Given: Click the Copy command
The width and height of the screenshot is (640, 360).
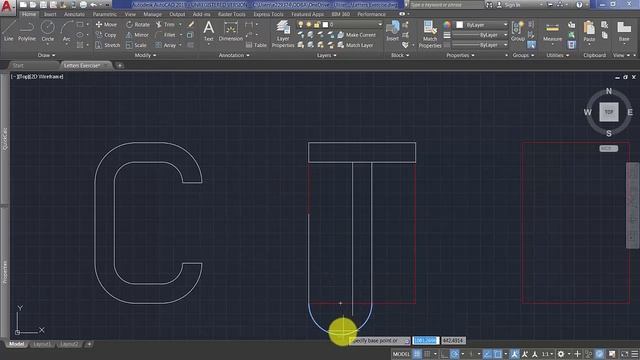Looking at the screenshot, I should [x=106, y=35].
